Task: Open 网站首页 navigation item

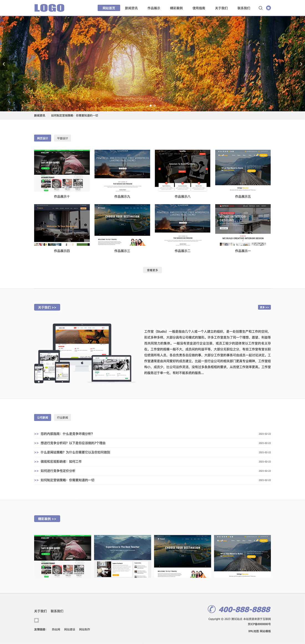Action: tap(109, 8)
